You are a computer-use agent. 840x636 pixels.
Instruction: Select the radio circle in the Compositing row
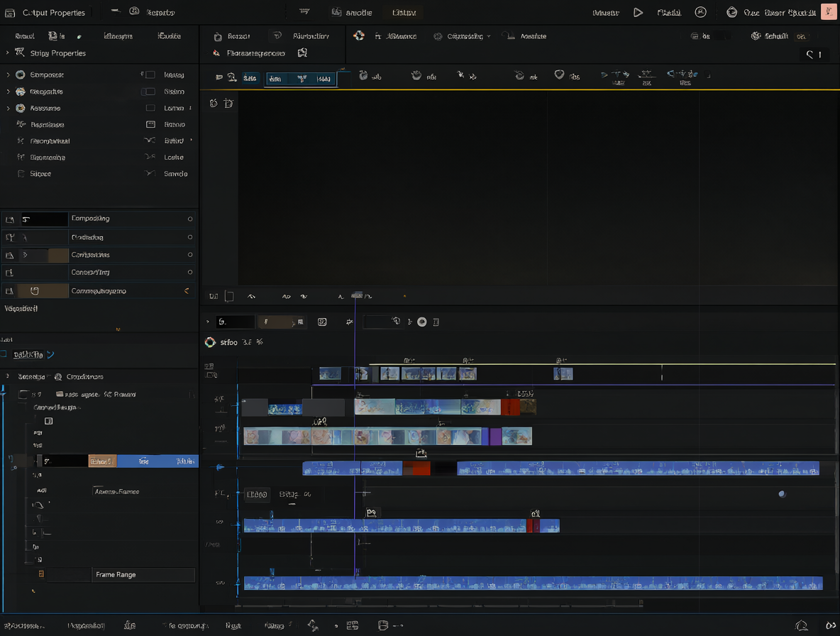(x=189, y=219)
